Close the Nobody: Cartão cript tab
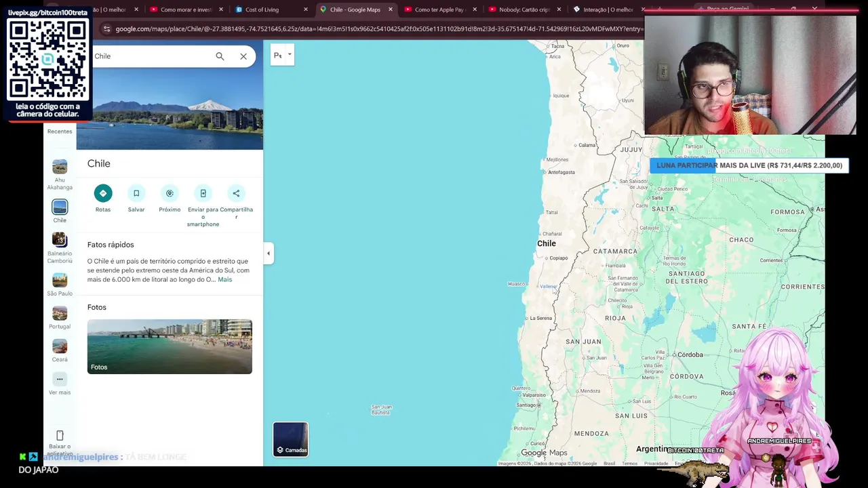Image resolution: width=868 pixels, height=488 pixels. click(x=559, y=9)
